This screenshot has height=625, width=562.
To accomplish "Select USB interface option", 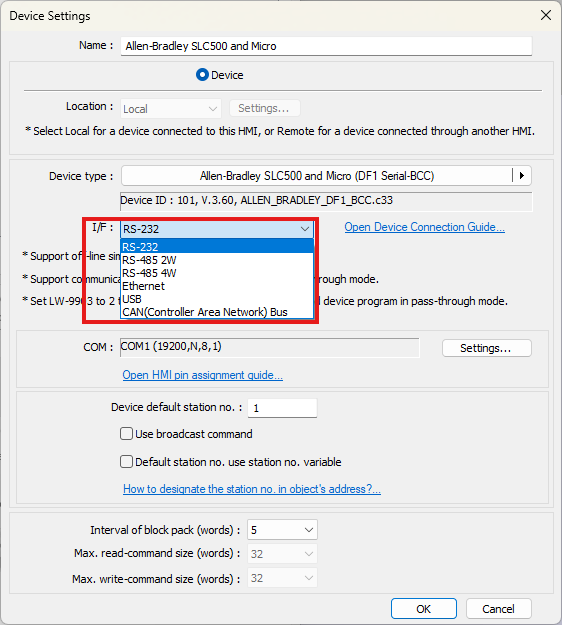I will pyautogui.click(x=217, y=299).
